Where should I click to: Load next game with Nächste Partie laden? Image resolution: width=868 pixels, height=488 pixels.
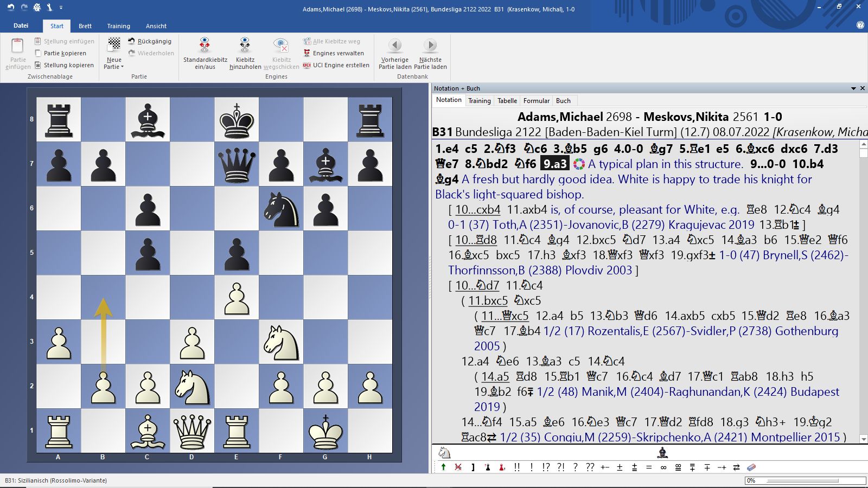click(x=430, y=53)
